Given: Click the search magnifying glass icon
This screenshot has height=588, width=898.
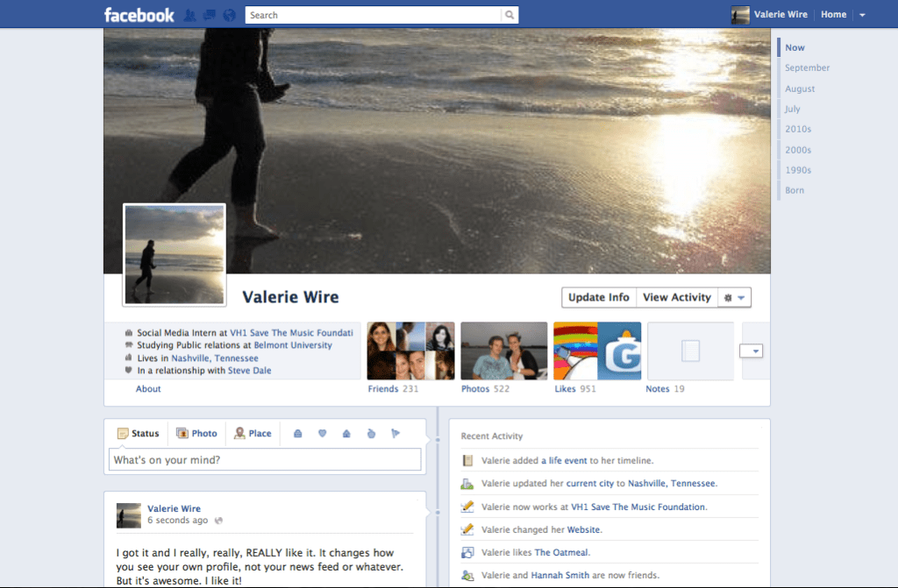Looking at the screenshot, I should 509,15.
